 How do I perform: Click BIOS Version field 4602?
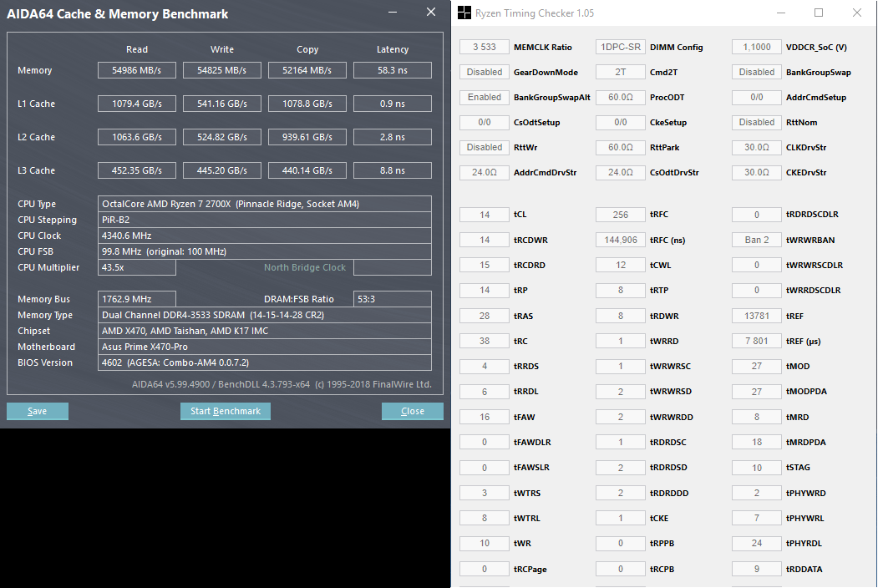click(x=264, y=362)
